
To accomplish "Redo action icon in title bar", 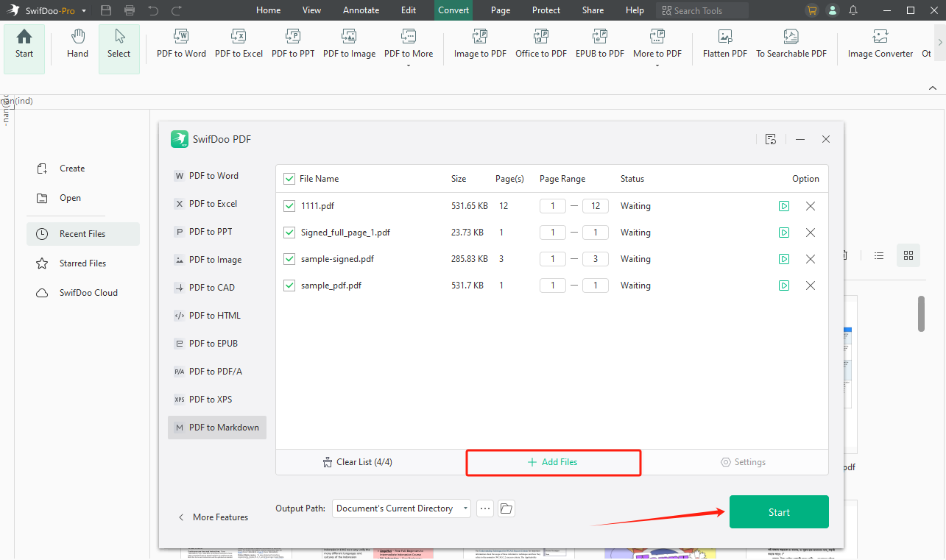I will click(177, 10).
